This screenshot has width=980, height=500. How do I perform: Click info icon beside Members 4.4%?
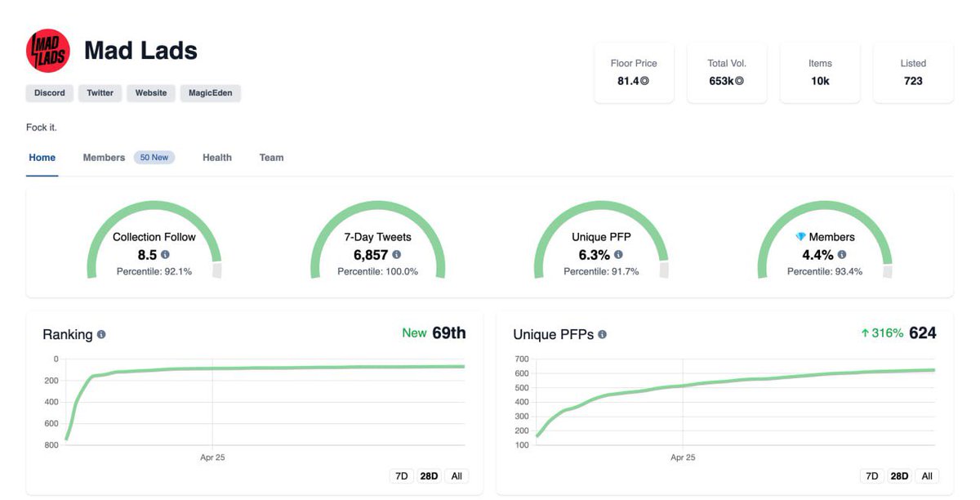tap(842, 255)
